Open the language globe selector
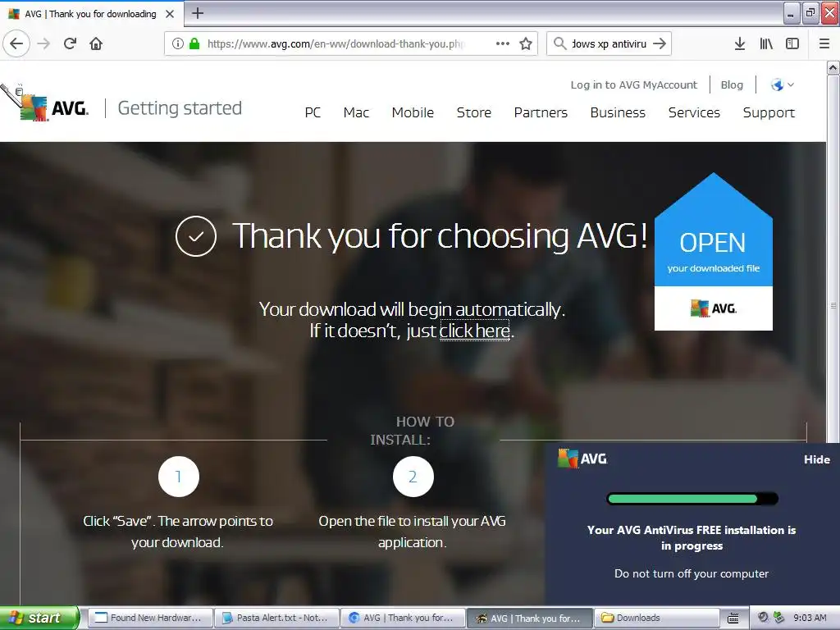Viewport: 840px width, 630px height. (x=782, y=84)
